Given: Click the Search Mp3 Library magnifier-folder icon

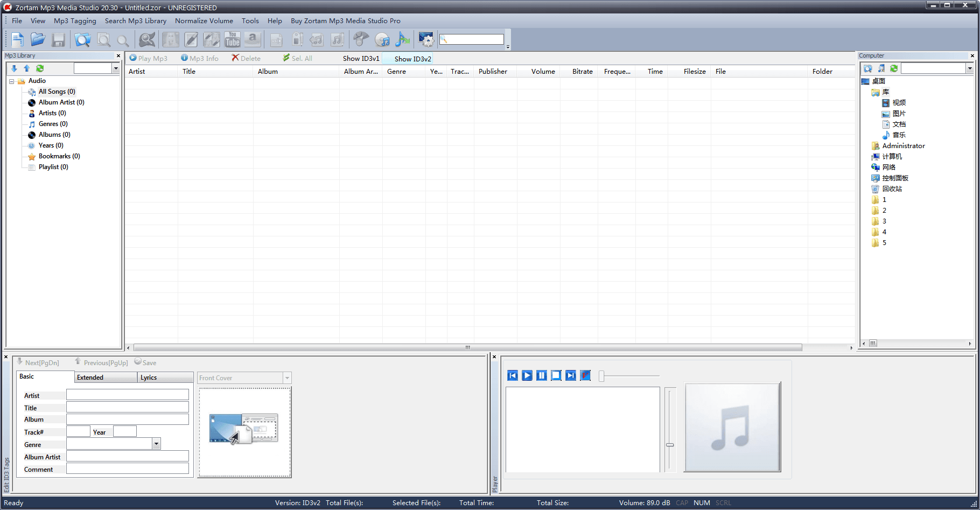Looking at the screenshot, I should (82, 39).
